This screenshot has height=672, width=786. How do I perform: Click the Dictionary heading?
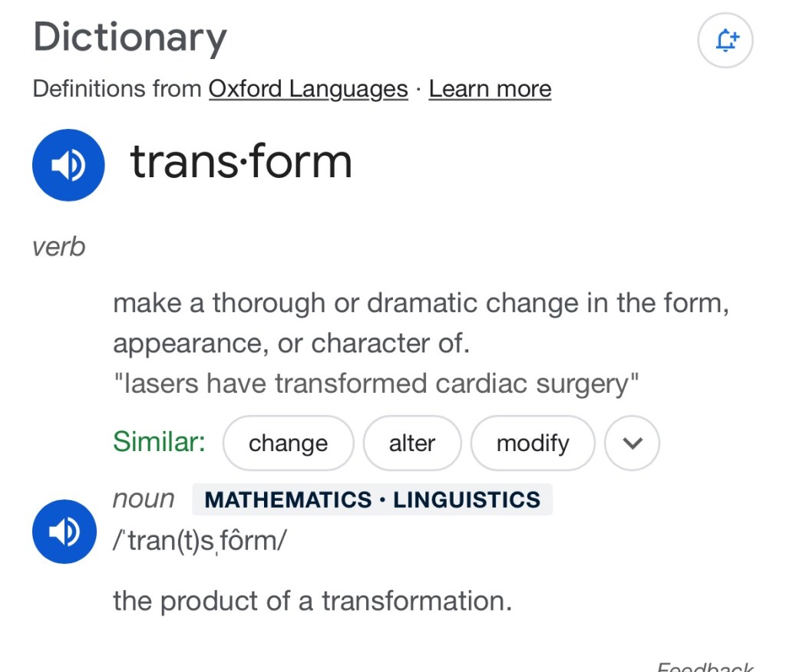[x=130, y=37]
